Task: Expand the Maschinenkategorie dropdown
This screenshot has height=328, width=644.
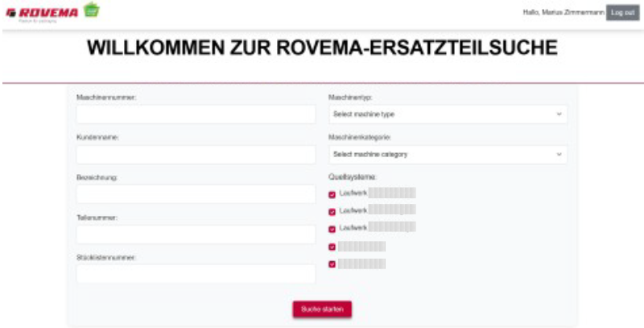Action: pyautogui.click(x=448, y=154)
